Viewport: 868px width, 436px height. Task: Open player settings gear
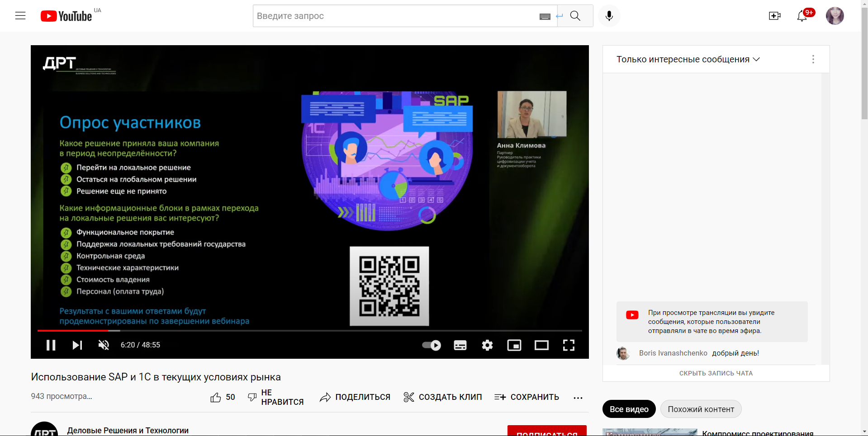[487, 345]
